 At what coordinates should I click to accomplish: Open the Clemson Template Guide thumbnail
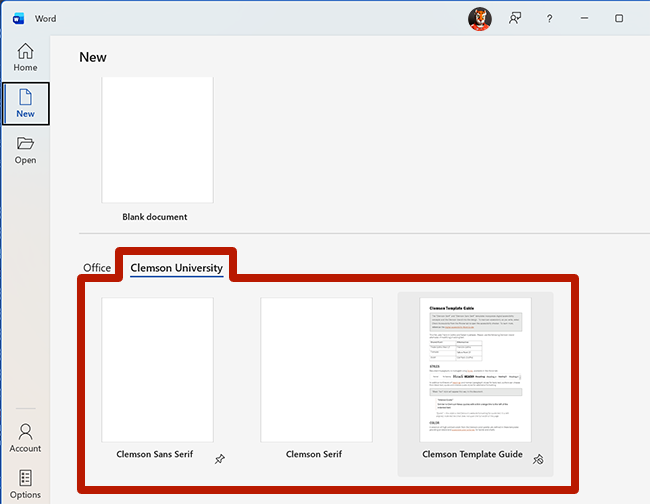[x=475, y=370]
